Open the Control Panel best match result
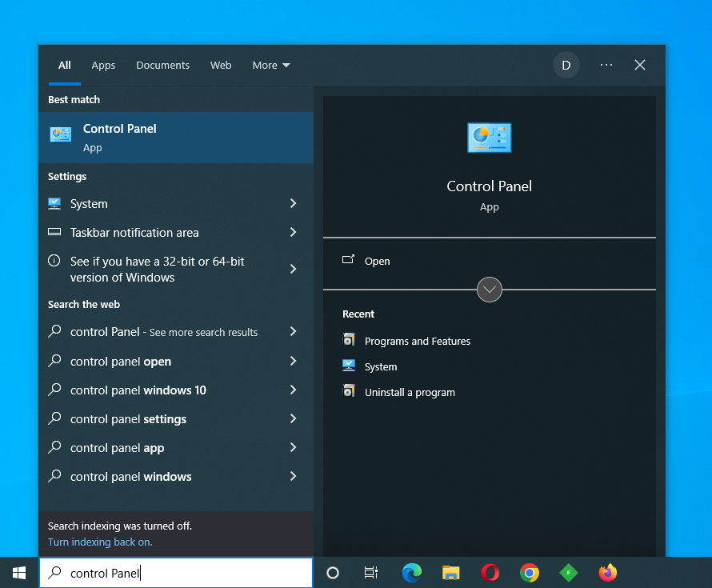This screenshot has width=712, height=588. point(176,138)
